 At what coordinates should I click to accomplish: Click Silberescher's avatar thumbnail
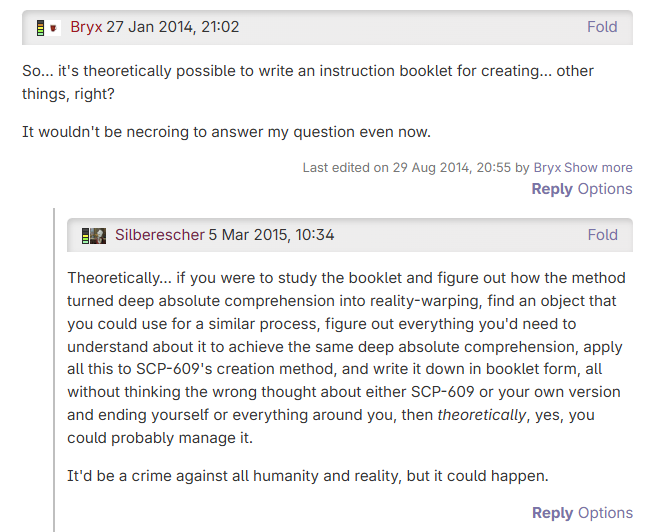(98, 236)
